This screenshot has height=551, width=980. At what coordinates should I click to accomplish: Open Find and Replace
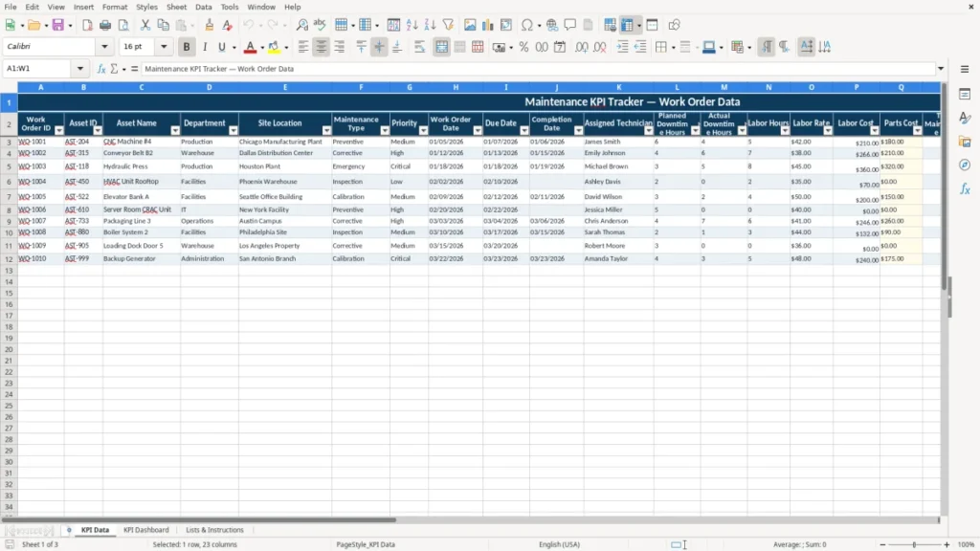point(301,25)
